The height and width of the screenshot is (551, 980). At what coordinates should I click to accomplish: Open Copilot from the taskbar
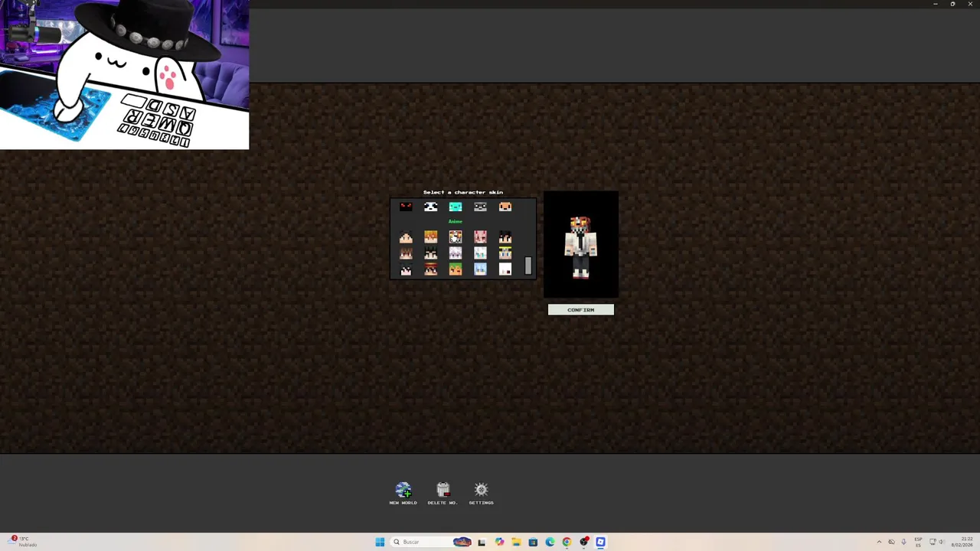coord(500,542)
